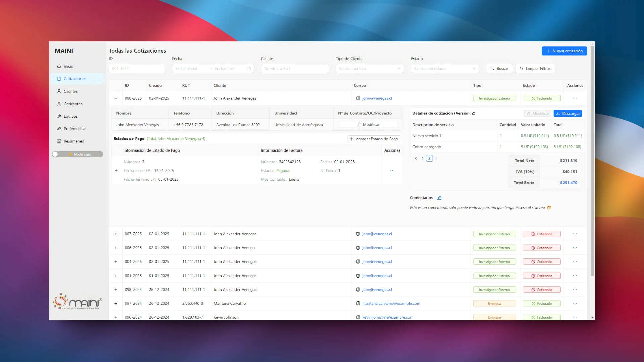Open actions menu for quotation 006-2025
The image size is (644, 362).
click(575, 248)
